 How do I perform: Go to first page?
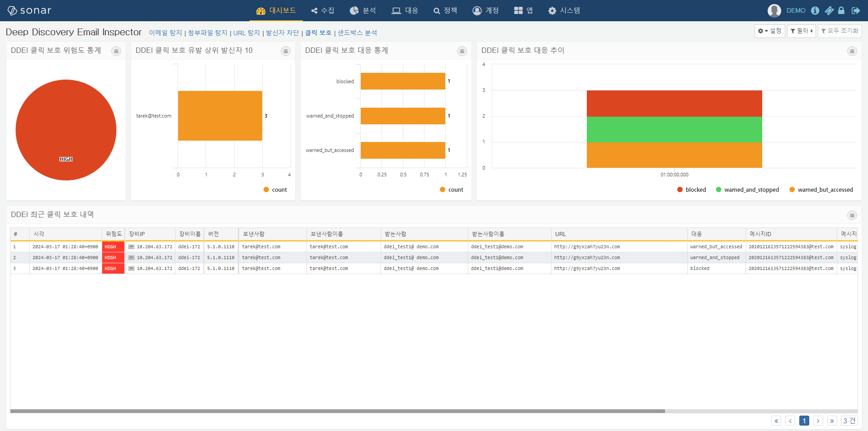point(776,421)
